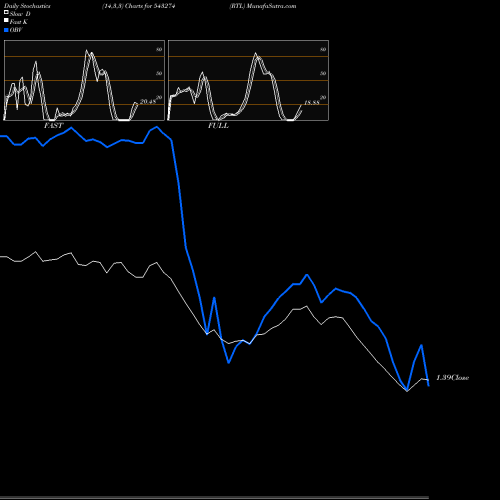Click the Slow D legend swatch
The width and height of the screenshot is (500, 500).
[6, 12]
